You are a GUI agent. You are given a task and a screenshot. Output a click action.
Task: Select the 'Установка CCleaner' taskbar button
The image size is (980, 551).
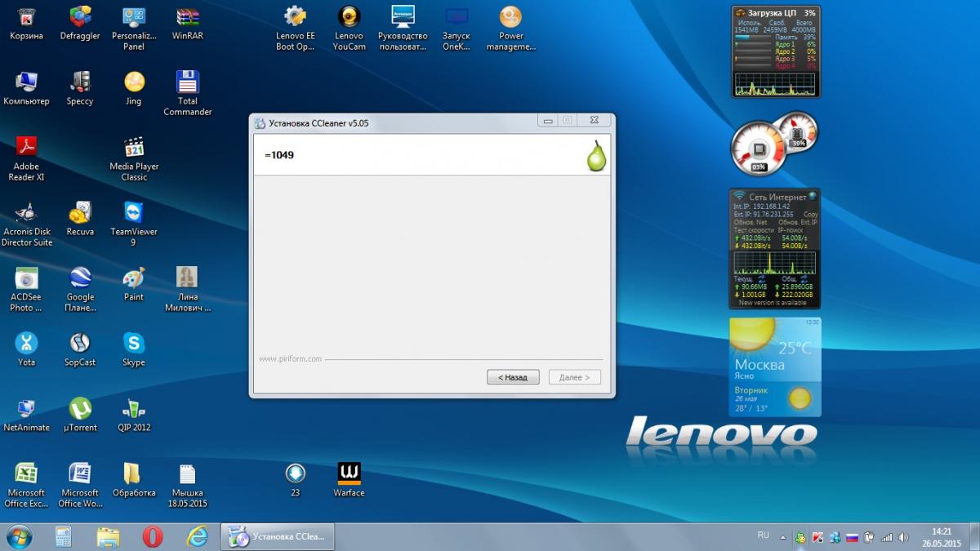click(x=278, y=536)
